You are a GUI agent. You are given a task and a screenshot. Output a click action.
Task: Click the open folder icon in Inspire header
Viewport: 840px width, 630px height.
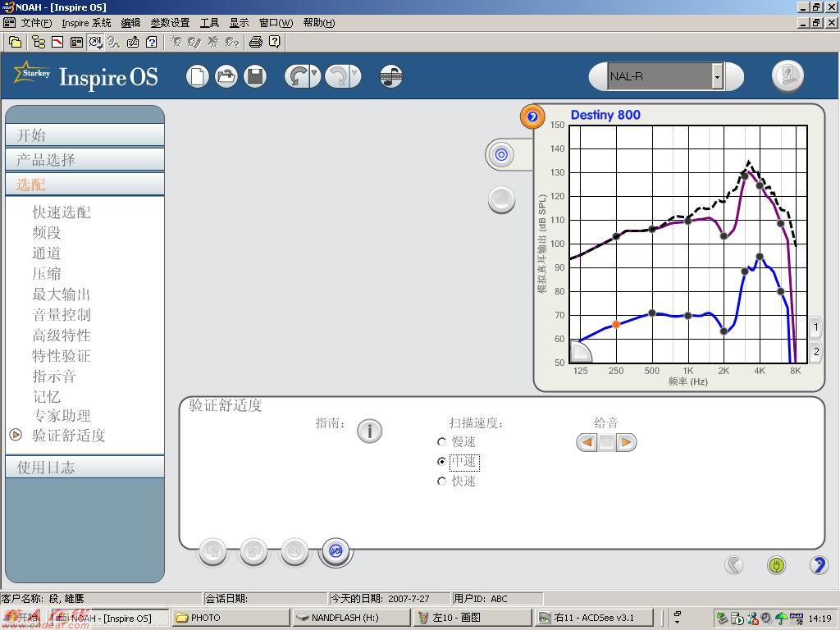click(x=226, y=76)
